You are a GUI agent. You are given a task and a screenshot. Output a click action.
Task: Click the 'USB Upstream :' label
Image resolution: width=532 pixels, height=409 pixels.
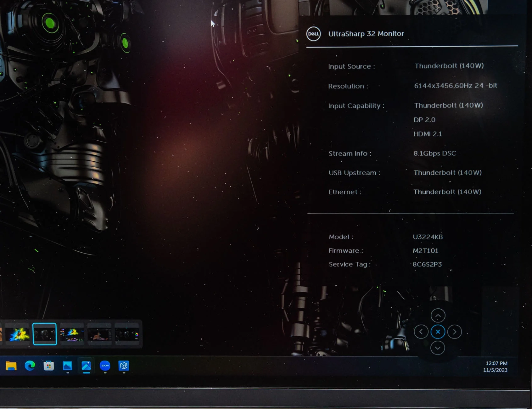[354, 173]
